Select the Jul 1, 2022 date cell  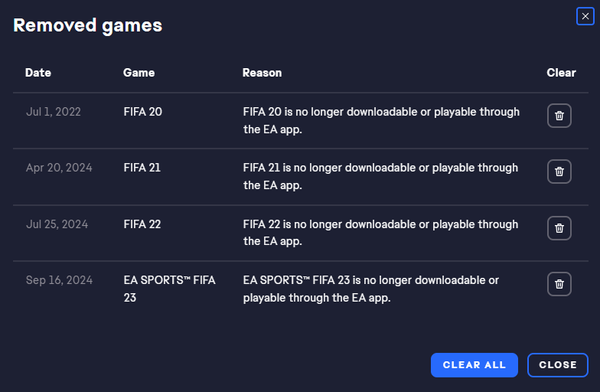tap(53, 112)
